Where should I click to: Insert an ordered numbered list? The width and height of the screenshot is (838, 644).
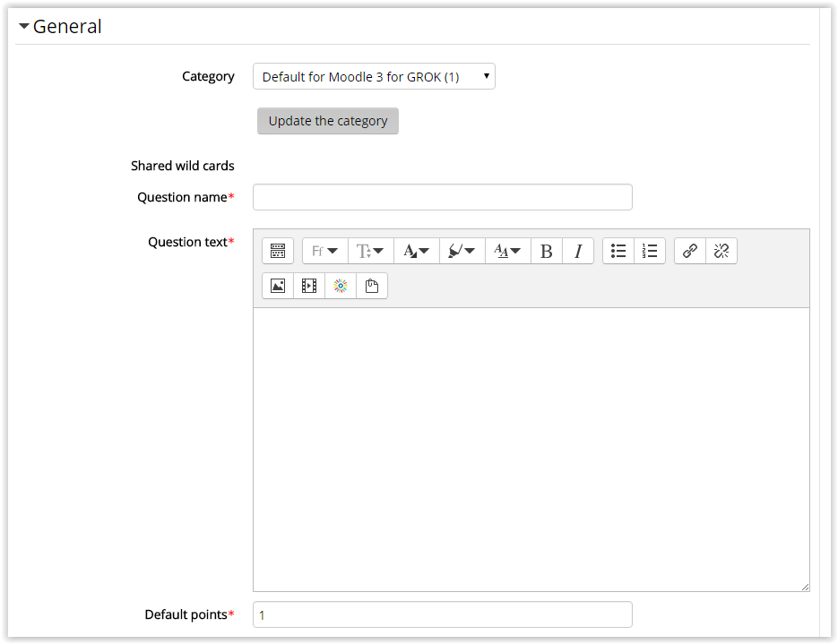click(x=649, y=251)
